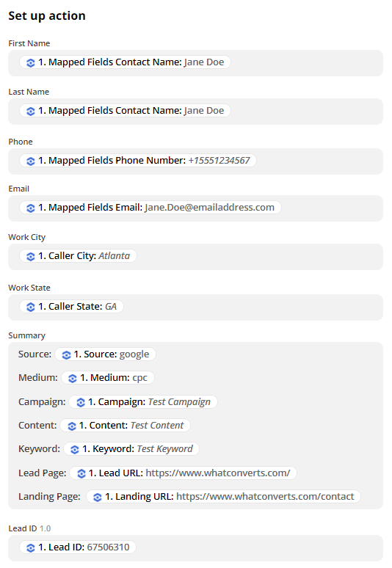Select the Content: Test Content pill
The height and width of the screenshot is (568, 392).
[126, 426]
